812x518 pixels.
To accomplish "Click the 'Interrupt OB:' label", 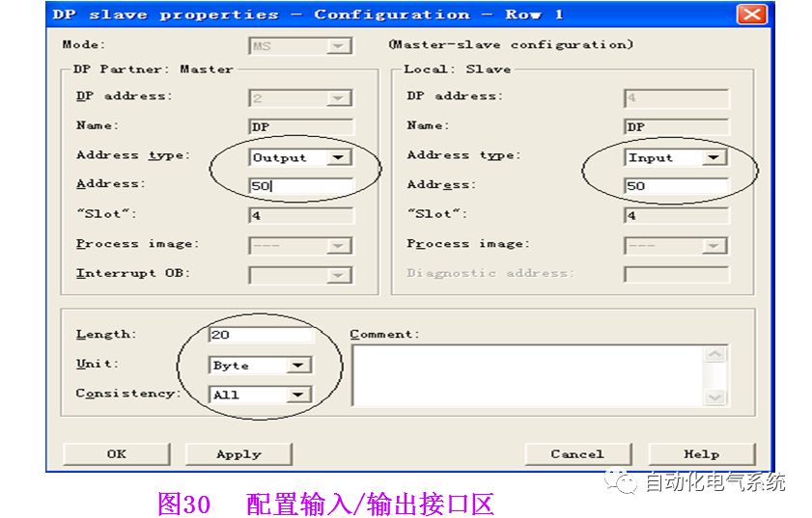I will click(x=133, y=273).
